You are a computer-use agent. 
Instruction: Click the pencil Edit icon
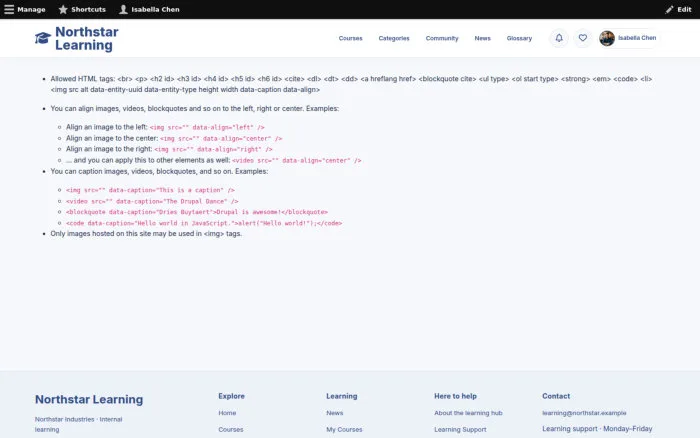click(669, 9)
